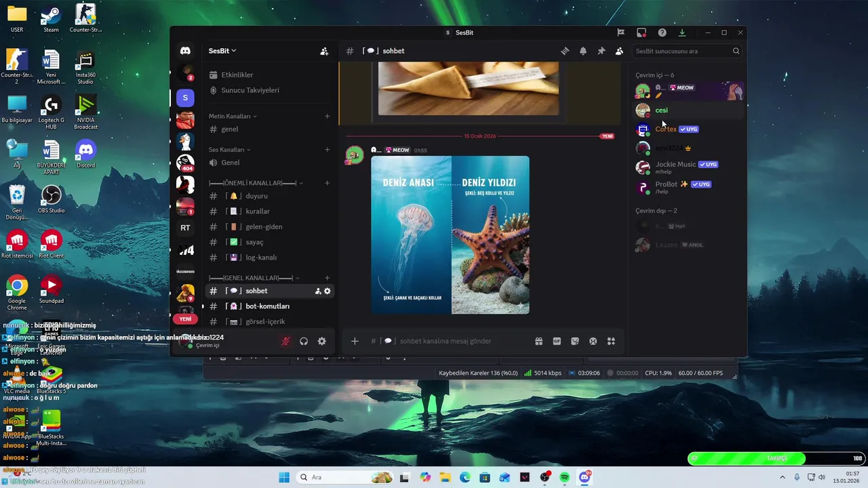
Task: Open notification settings bell icon
Action: (x=583, y=51)
